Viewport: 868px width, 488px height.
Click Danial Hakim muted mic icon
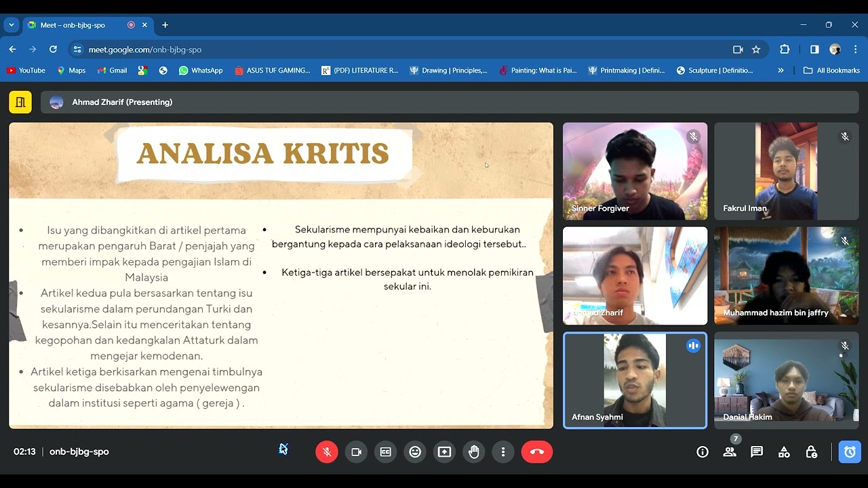click(845, 346)
